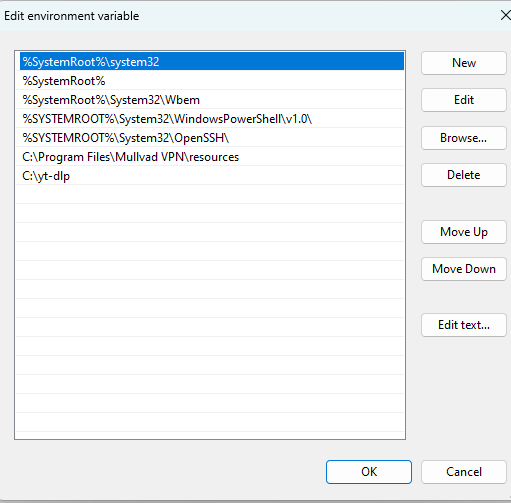Highlight the C:\yt-dlp entry
511x503 pixels.
coord(212,176)
